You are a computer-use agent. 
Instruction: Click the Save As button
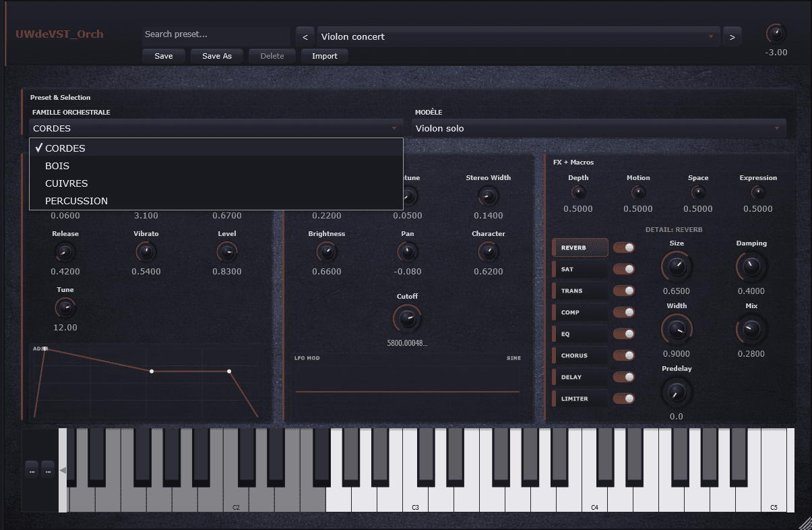(x=217, y=56)
